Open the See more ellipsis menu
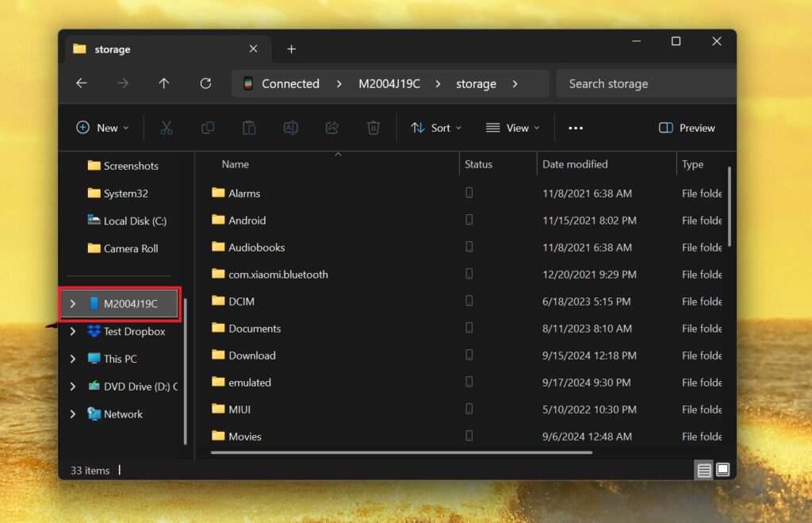This screenshot has width=812, height=523. pos(576,127)
